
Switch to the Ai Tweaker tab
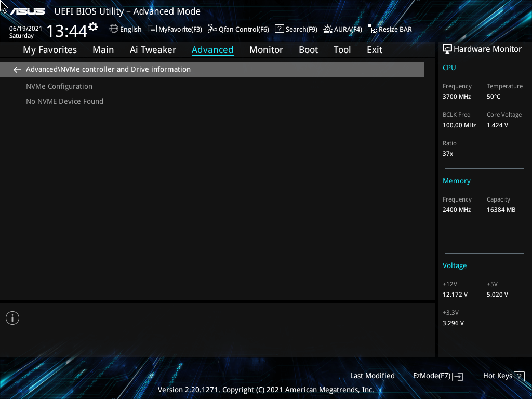coord(153,50)
